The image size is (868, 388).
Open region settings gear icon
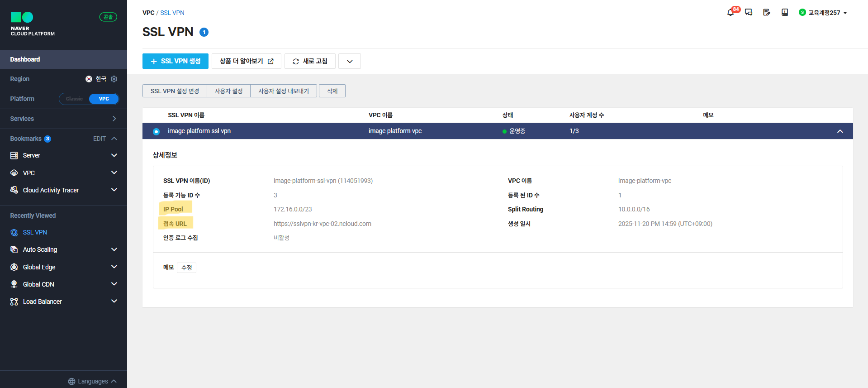tap(114, 79)
